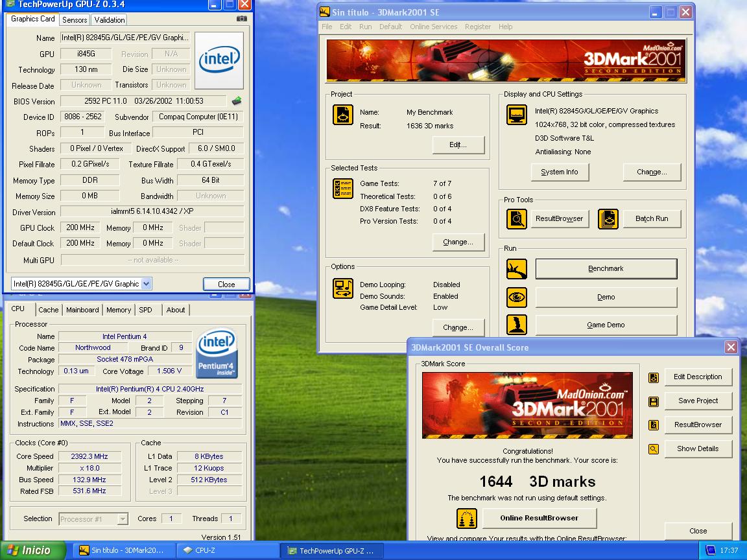Click the Demo eye icon
747x560 pixels.
[x=516, y=297]
